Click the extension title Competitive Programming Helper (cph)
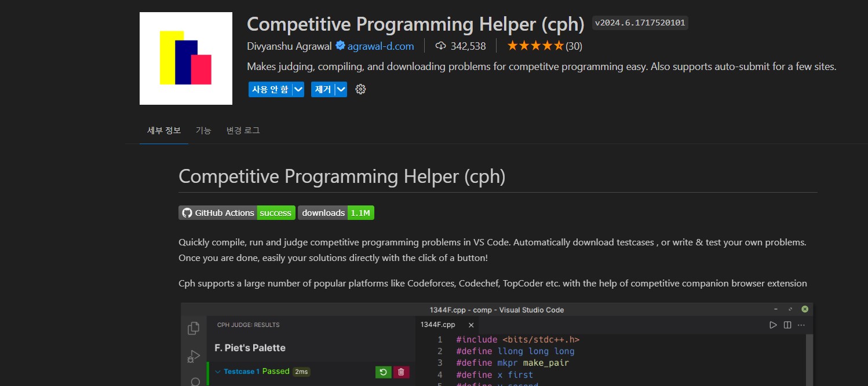Viewport: 868px width, 386px height. click(416, 24)
